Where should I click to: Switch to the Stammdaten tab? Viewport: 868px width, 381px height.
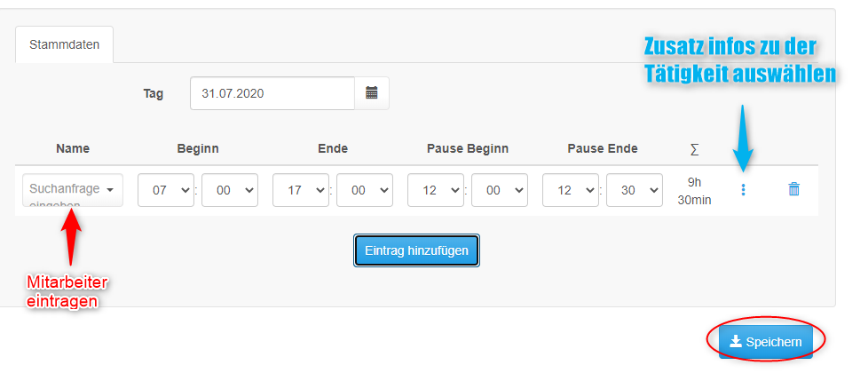64,44
